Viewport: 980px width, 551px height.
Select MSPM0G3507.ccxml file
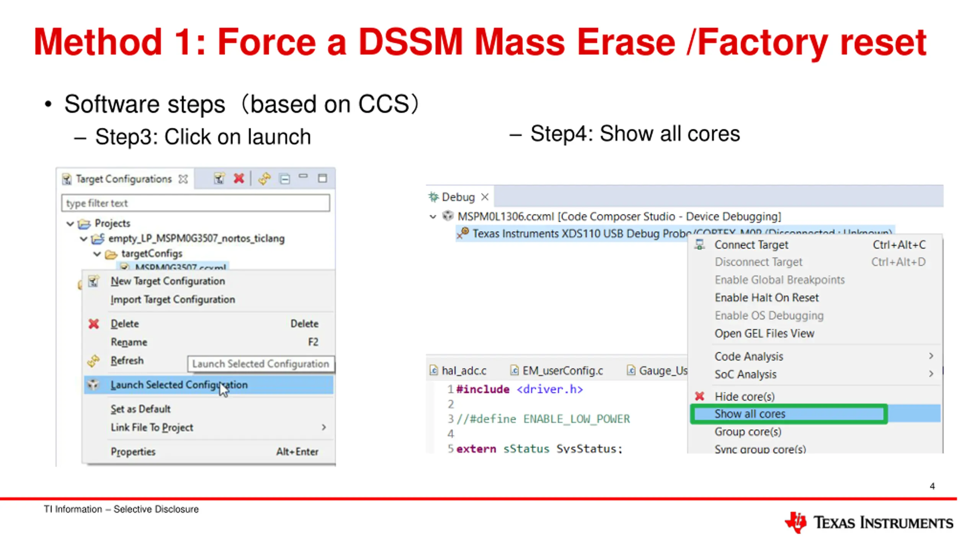[x=180, y=267]
